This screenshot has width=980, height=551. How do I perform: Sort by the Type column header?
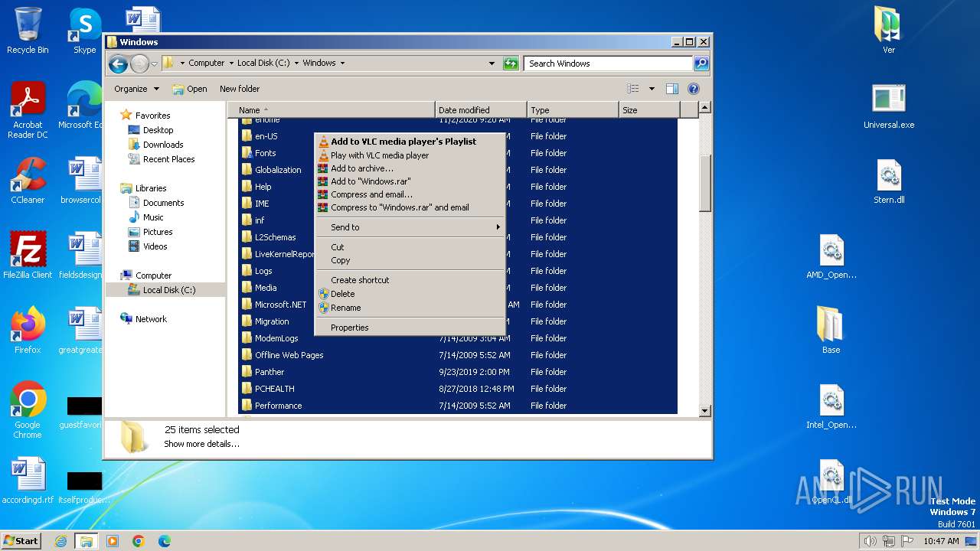coord(573,110)
